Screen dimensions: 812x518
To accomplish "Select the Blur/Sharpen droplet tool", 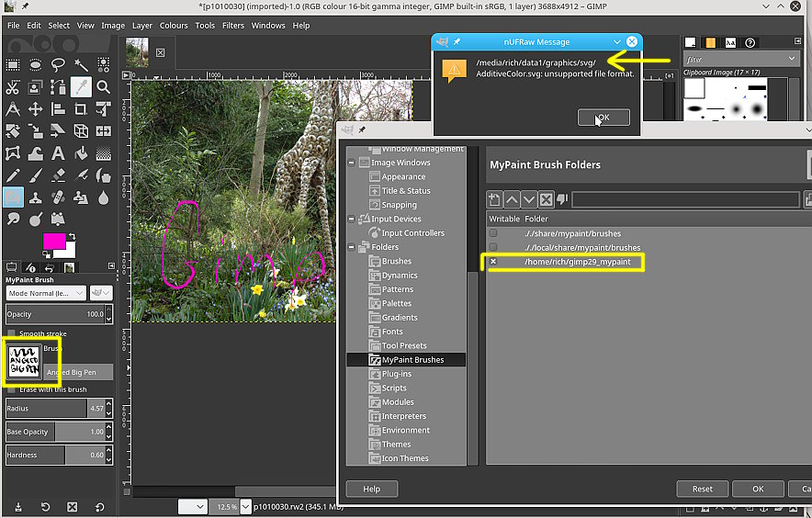I will 104,197.
